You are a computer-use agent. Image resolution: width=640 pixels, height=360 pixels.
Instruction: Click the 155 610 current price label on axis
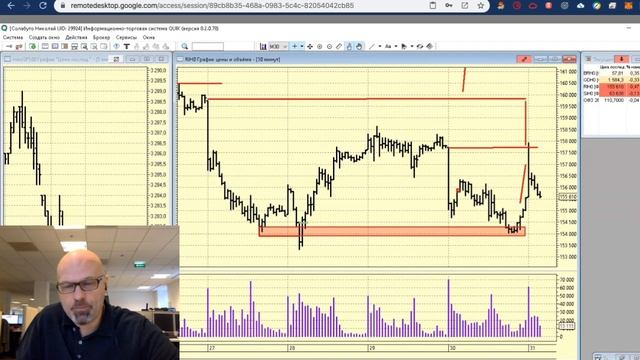pyautogui.click(x=567, y=197)
